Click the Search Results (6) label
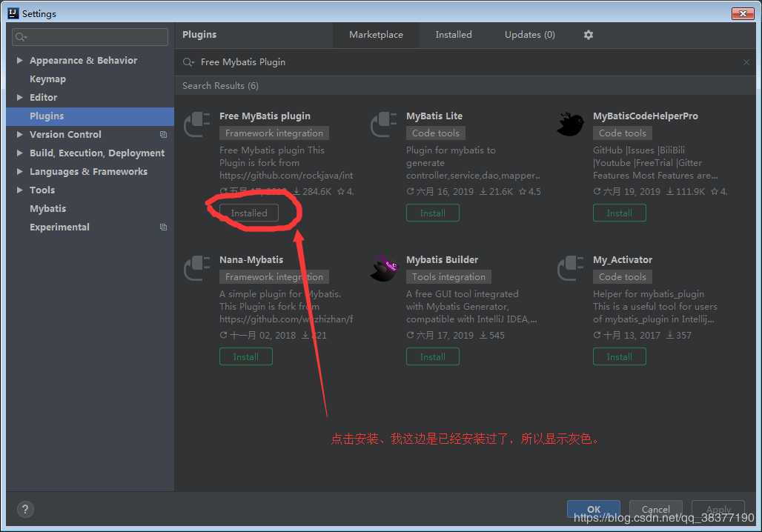 220,85
